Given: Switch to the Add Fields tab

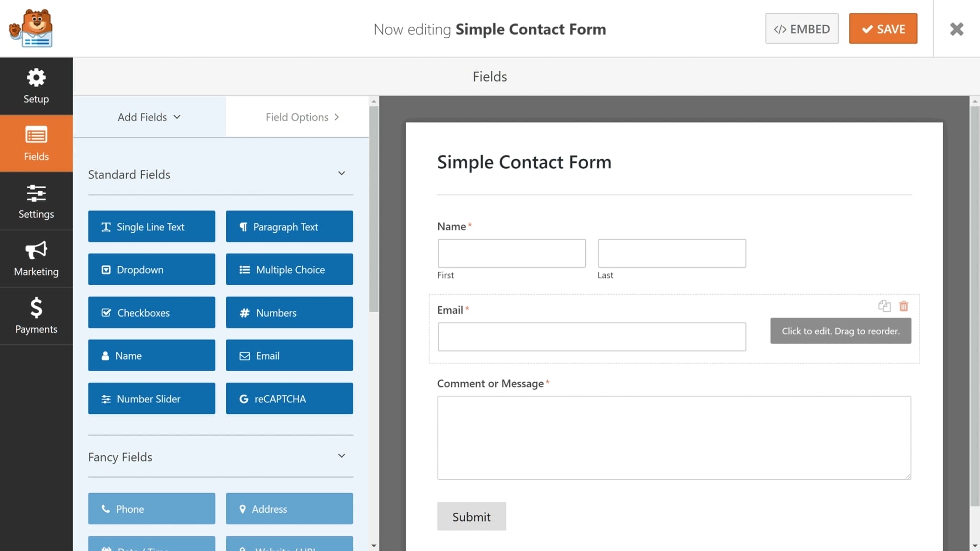Looking at the screenshot, I should click(x=149, y=117).
